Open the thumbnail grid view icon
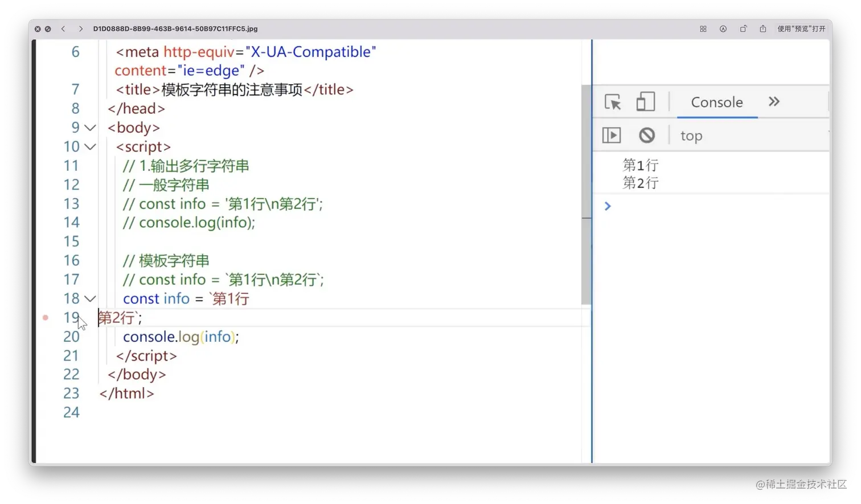Image resolution: width=861 pixels, height=504 pixels. tap(703, 28)
